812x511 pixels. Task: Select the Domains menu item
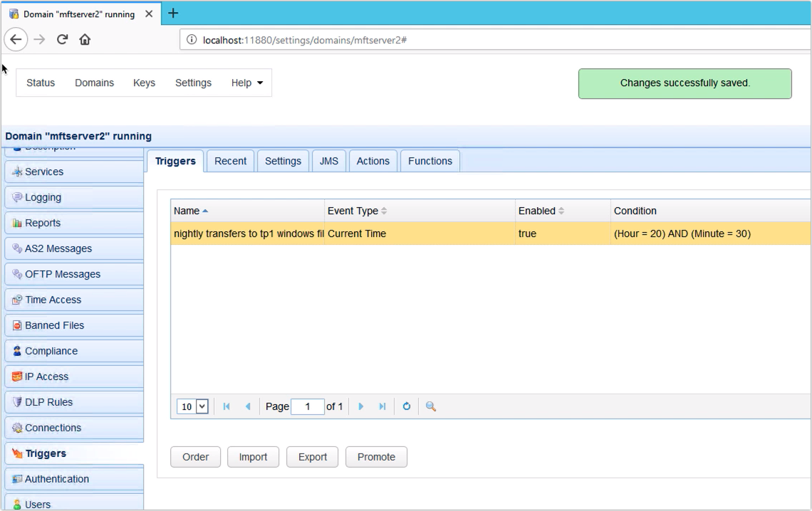pos(94,83)
